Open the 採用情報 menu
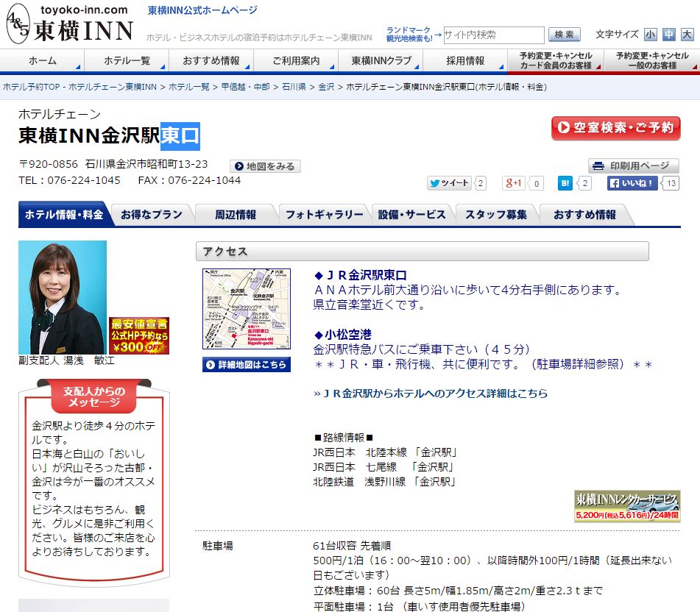The image size is (700, 612). tap(465, 60)
